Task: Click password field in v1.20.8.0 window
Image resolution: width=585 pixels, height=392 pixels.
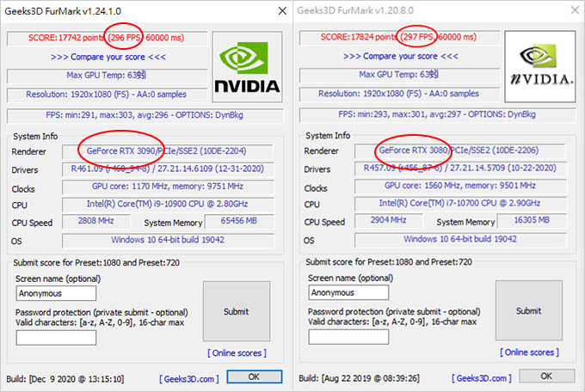Action: point(348,337)
